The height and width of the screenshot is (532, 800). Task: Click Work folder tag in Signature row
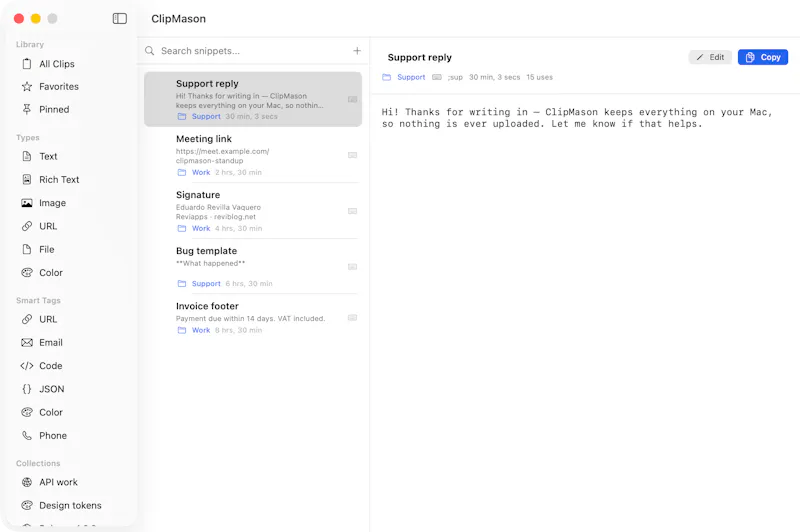pyautogui.click(x=194, y=229)
